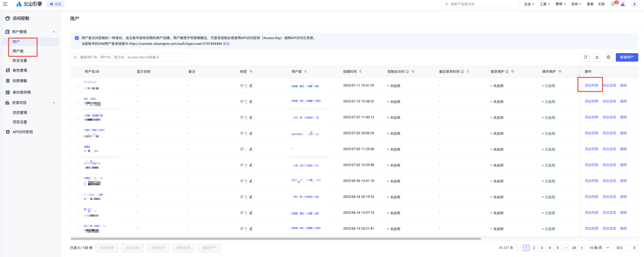The height and width of the screenshot is (257, 644).
Task: Check the row created 2025-07-02 13:39:48
Action: (78, 165)
